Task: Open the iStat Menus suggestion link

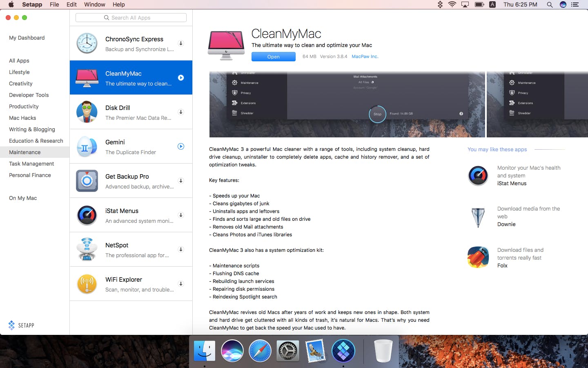Action: pyautogui.click(x=512, y=183)
